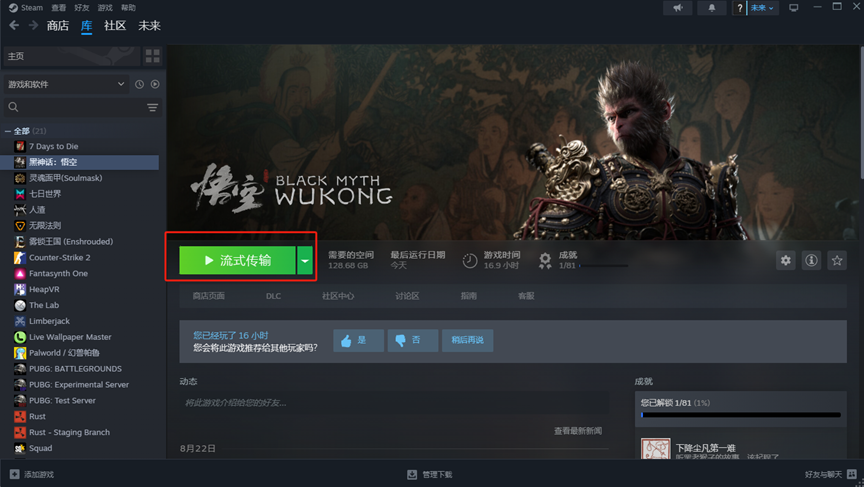
Task: Click the green 流式传输 button
Action: [x=237, y=260]
